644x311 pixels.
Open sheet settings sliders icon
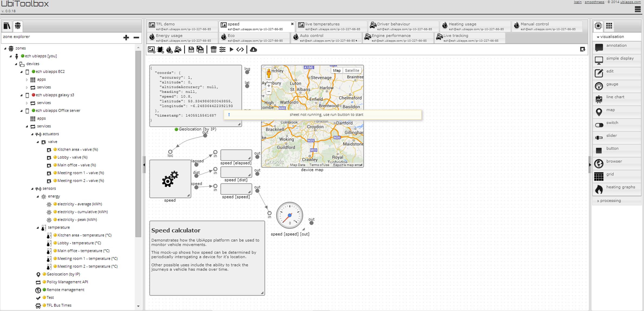(222, 50)
